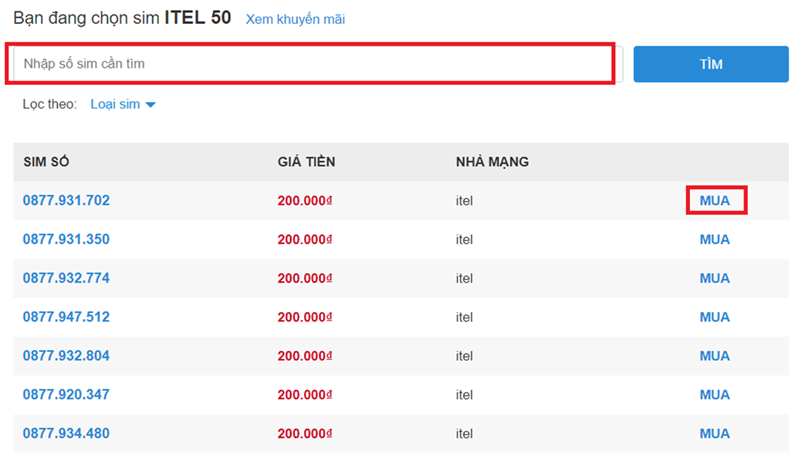The width and height of the screenshot is (800, 454).
Task: Click sim number 0877.934.480
Action: (x=66, y=434)
